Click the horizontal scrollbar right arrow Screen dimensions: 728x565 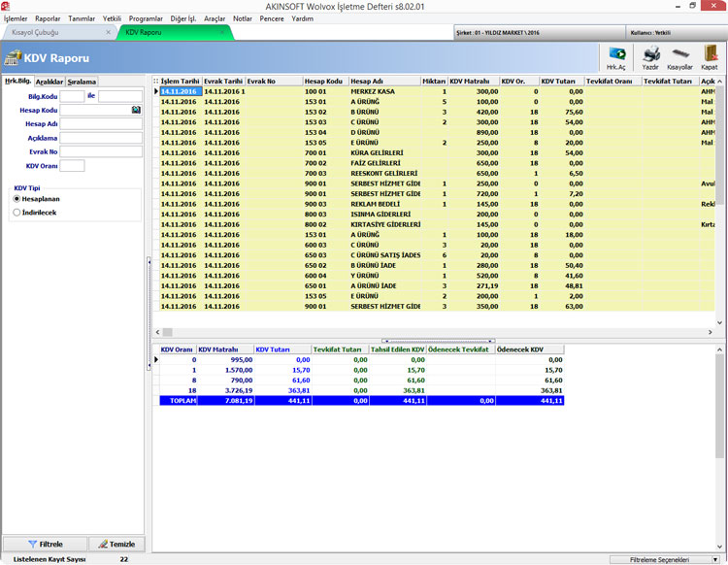pos(710,332)
